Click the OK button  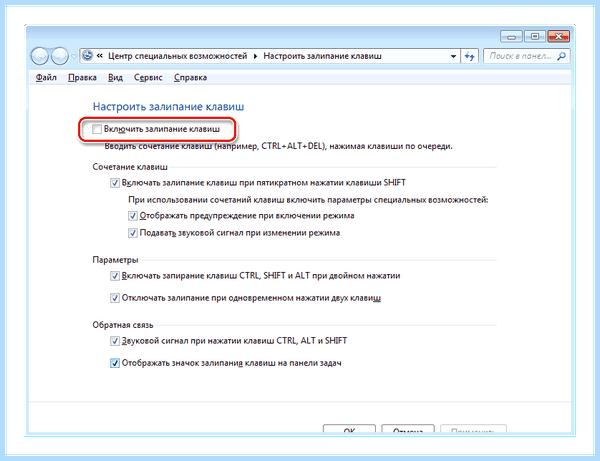(x=349, y=430)
